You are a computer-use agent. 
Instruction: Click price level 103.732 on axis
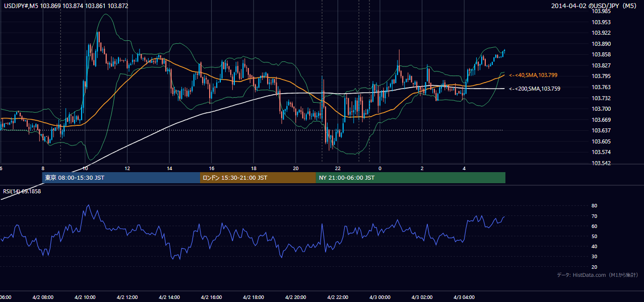click(602, 98)
